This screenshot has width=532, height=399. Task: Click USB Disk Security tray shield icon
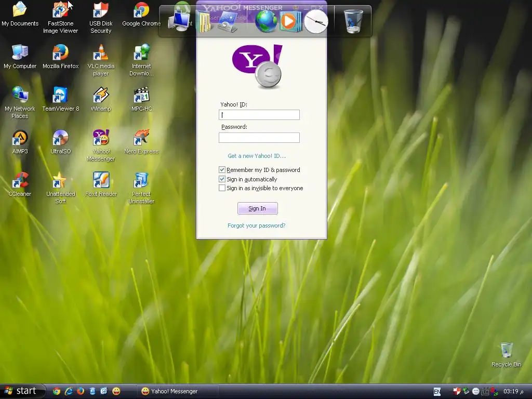457,391
